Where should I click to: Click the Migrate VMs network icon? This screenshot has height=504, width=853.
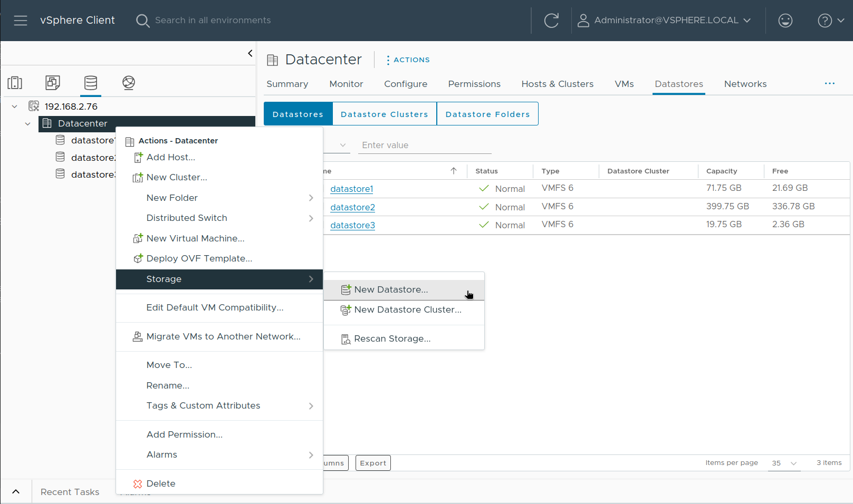pos(138,336)
